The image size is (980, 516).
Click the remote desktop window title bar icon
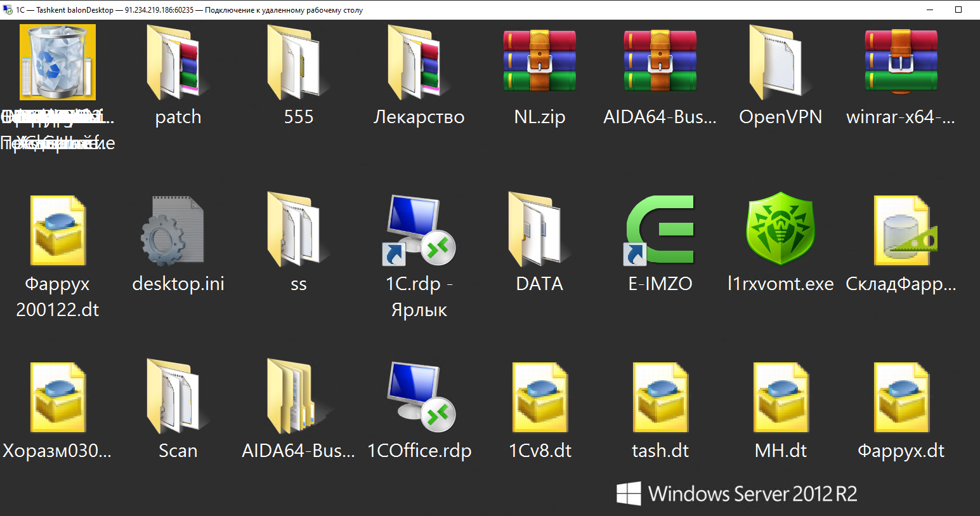pyautogui.click(x=8, y=10)
